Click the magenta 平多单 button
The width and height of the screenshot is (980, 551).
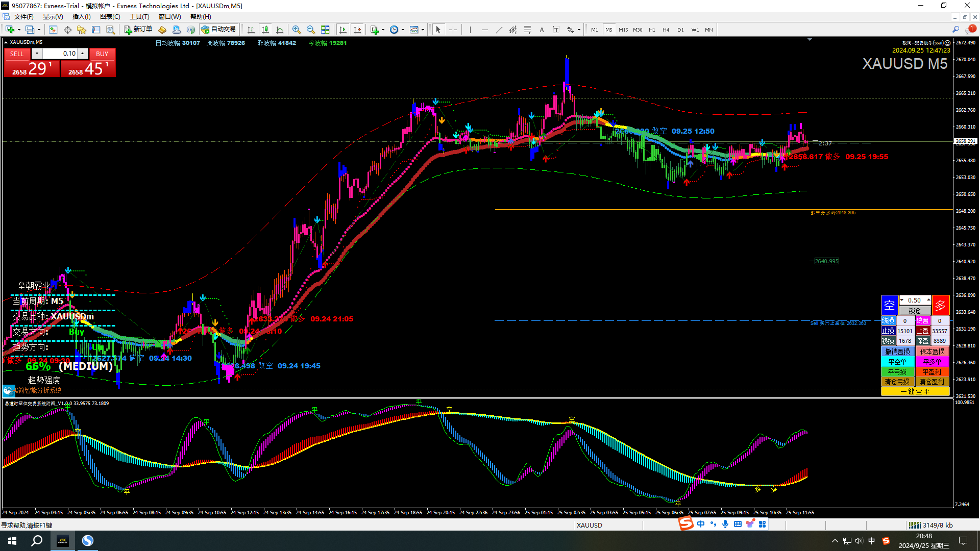coord(932,362)
